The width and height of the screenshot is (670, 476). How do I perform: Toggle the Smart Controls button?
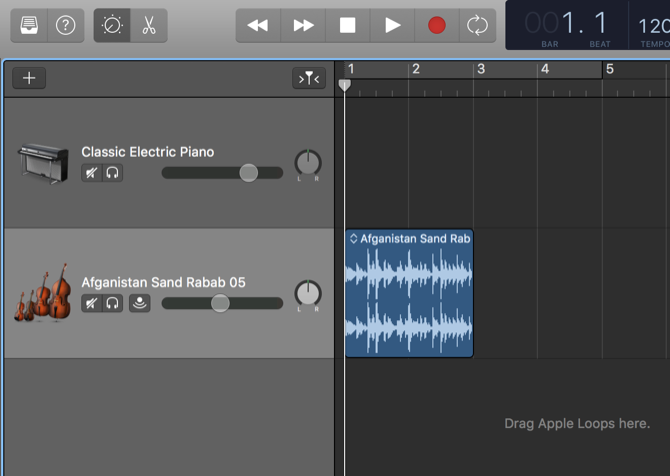point(112,25)
